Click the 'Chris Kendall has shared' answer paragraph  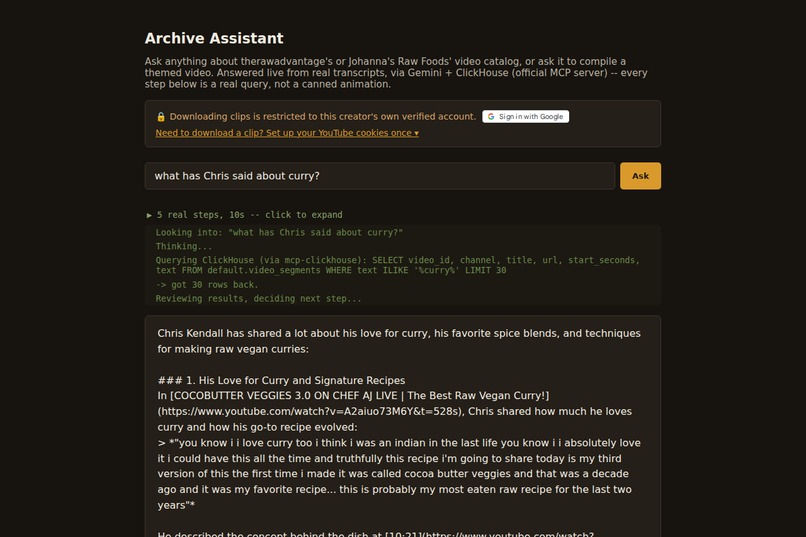pos(399,341)
